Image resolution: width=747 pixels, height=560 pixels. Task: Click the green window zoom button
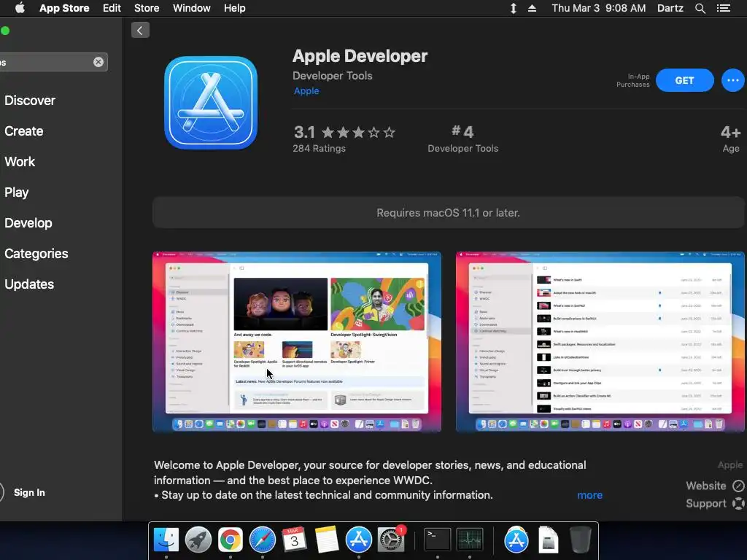coord(5,31)
